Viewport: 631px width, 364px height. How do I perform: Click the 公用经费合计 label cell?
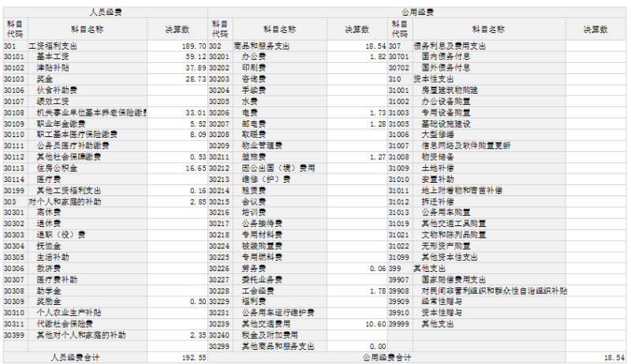tap(386, 357)
